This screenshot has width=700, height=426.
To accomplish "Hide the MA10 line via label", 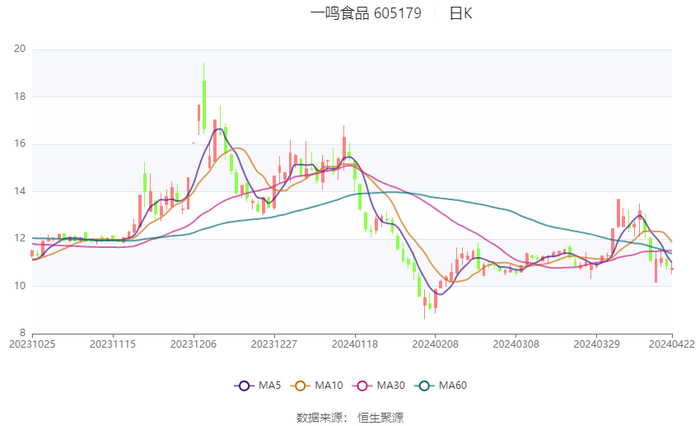I will 329,385.
